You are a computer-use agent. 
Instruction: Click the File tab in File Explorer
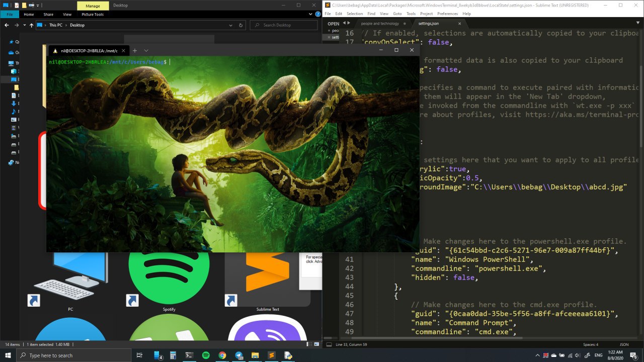click(x=10, y=15)
